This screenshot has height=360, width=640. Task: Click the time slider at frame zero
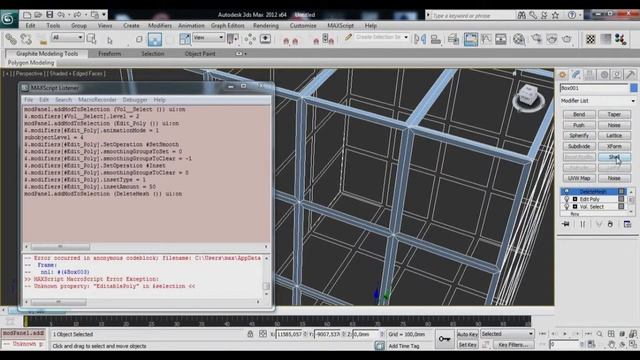point(26,321)
